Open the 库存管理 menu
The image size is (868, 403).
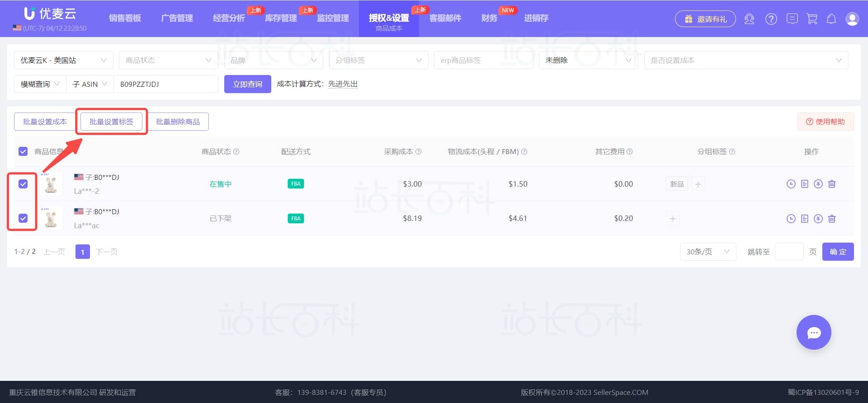(281, 18)
